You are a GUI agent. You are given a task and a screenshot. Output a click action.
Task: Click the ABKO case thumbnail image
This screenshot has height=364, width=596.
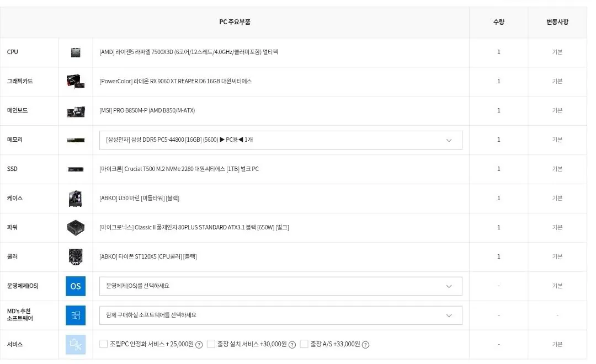click(76, 198)
